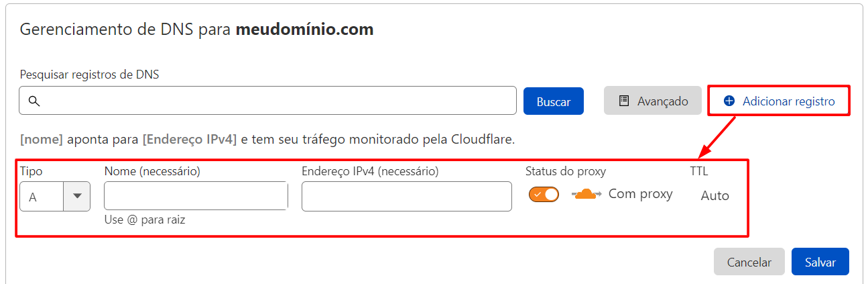Click the meudomínio.com domain heading
The width and height of the screenshot is (868, 284).
pos(304,30)
